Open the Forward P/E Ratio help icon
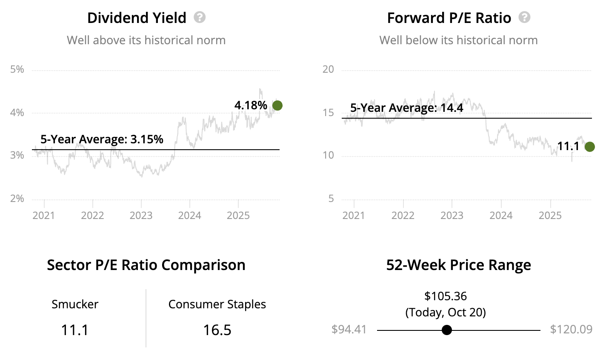Image resolution: width=606 pixels, height=364 pixels. coord(525,17)
